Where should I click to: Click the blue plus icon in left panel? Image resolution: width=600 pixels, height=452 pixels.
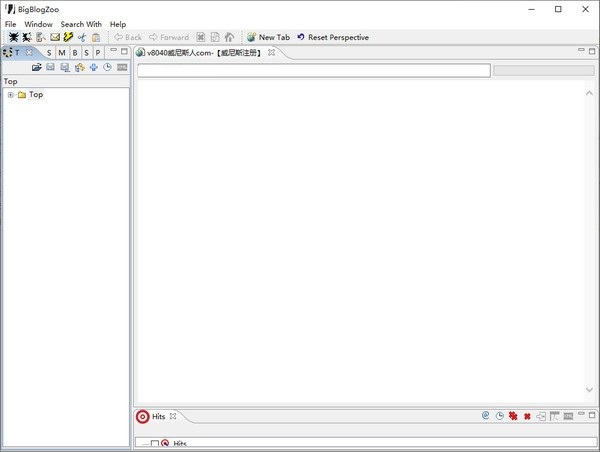93,67
